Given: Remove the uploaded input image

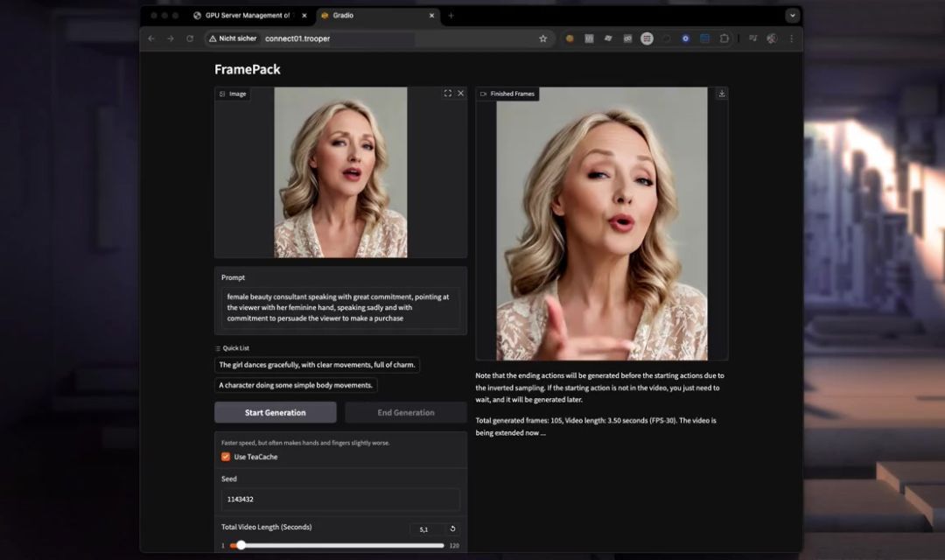Looking at the screenshot, I should [x=460, y=94].
